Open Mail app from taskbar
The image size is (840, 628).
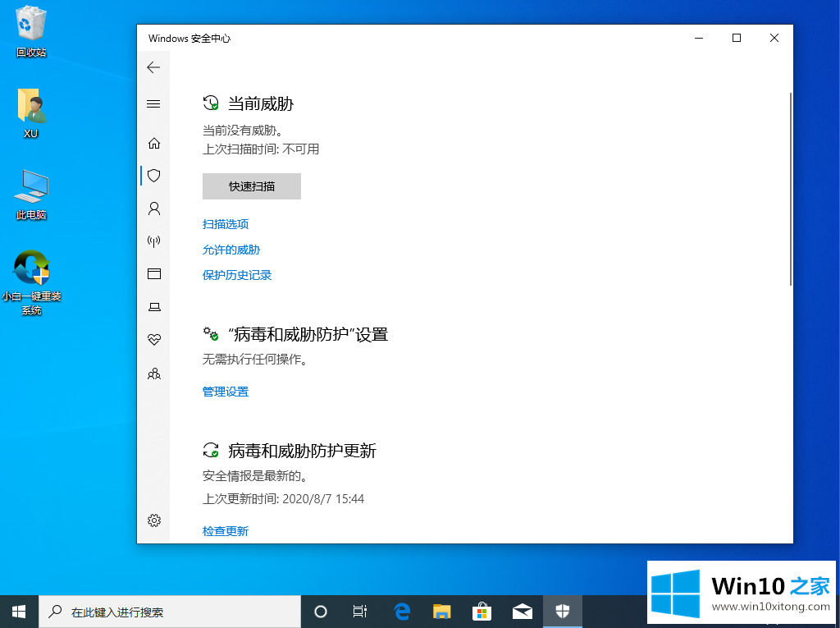(x=523, y=612)
